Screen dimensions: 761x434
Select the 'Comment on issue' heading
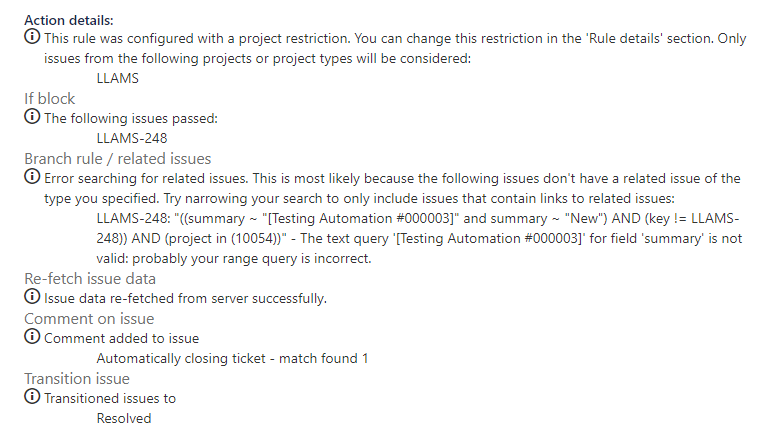89,318
